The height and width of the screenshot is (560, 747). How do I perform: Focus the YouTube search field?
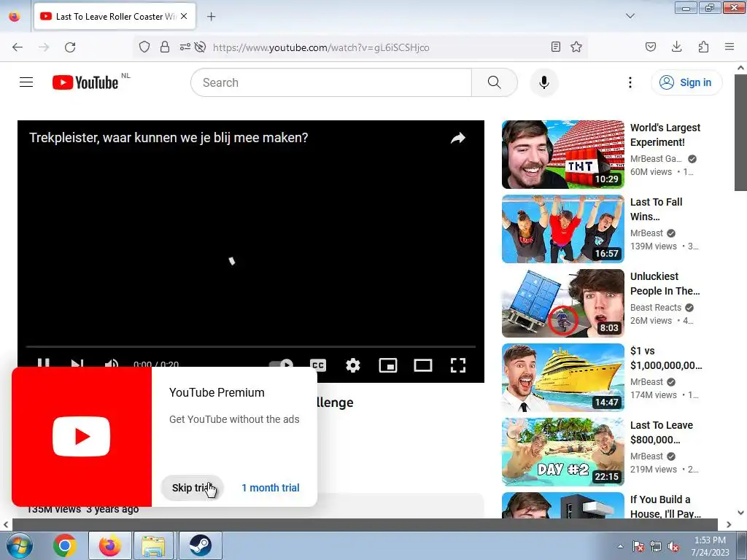pos(331,82)
